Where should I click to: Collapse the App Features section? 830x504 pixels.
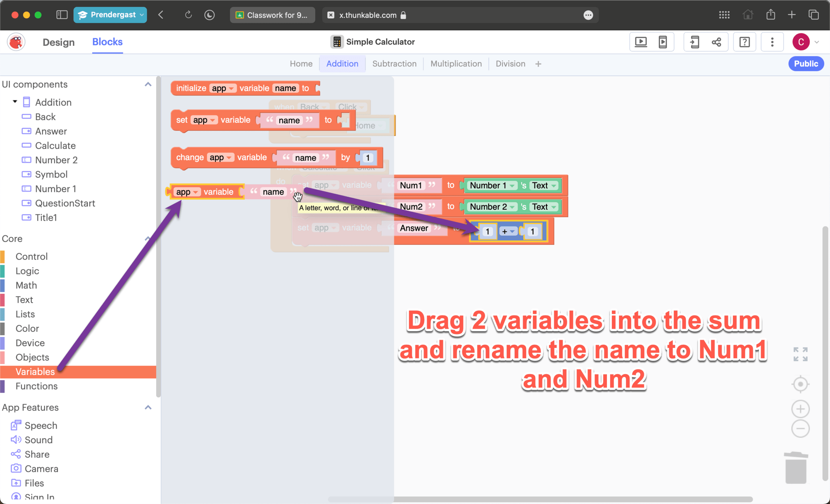(148, 407)
